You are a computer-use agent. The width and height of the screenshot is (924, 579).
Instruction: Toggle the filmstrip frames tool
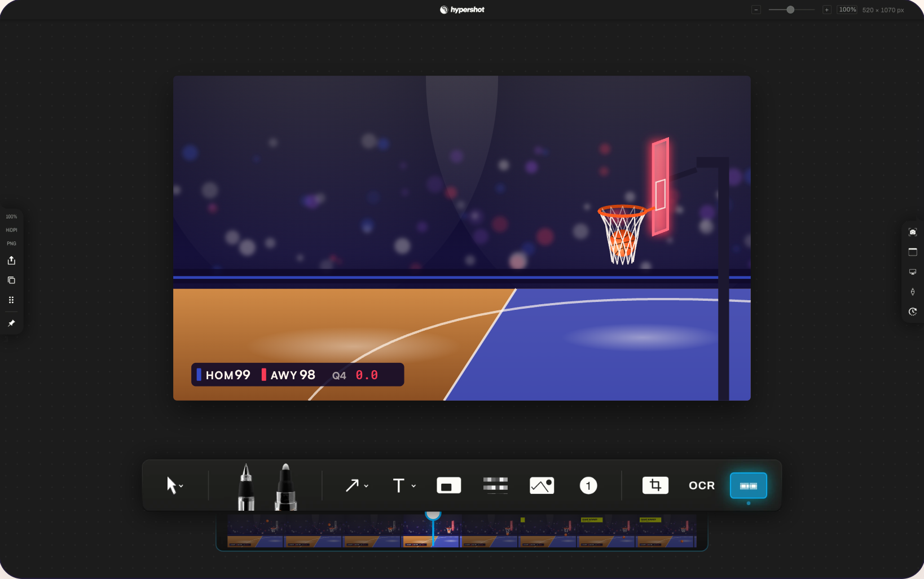coord(749,485)
